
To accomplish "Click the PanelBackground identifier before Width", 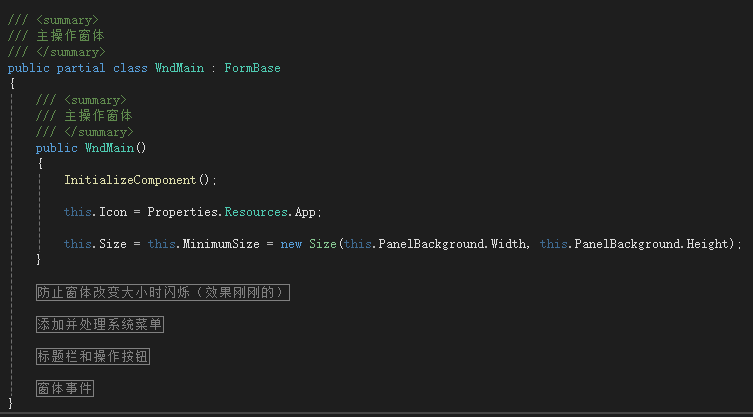I will click(431, 244).
